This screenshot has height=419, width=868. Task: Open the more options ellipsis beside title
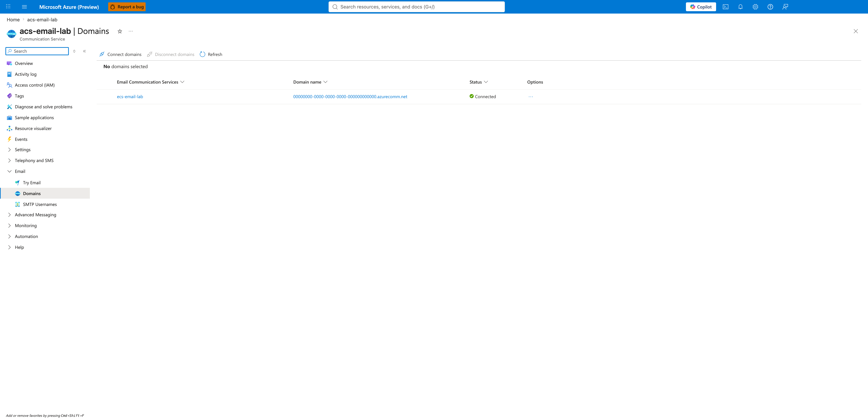pos(131,31)
